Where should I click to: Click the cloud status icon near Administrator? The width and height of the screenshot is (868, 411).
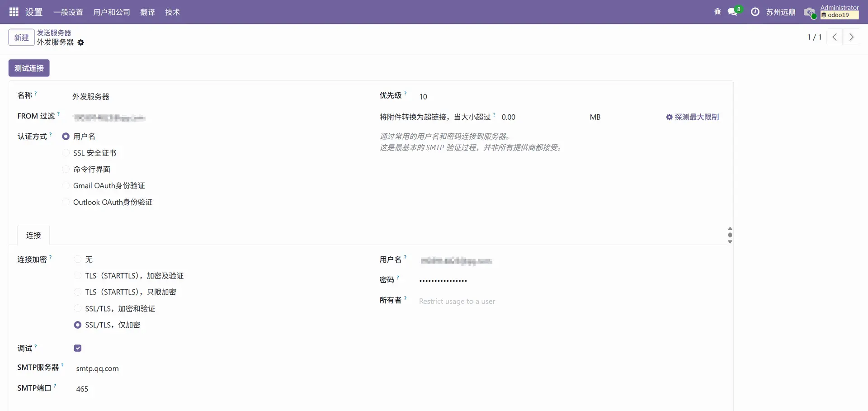click(809, 12)
